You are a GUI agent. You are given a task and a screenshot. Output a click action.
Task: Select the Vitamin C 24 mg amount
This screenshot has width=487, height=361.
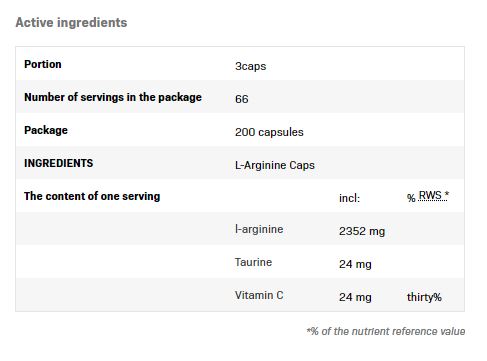coord(355,297)
